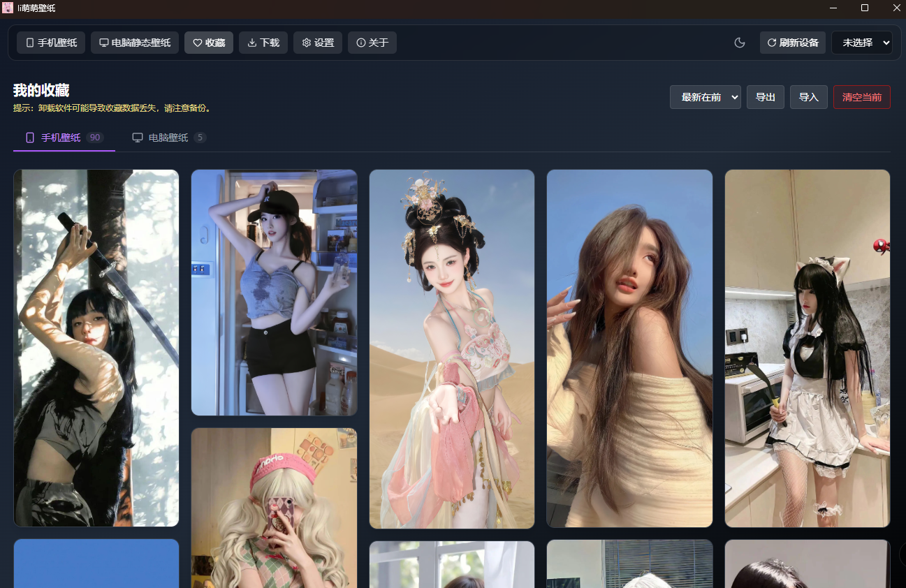Switch to the 手机壁纸 favorites tab
The image size is (906, 588).
(x=64, y=138)
